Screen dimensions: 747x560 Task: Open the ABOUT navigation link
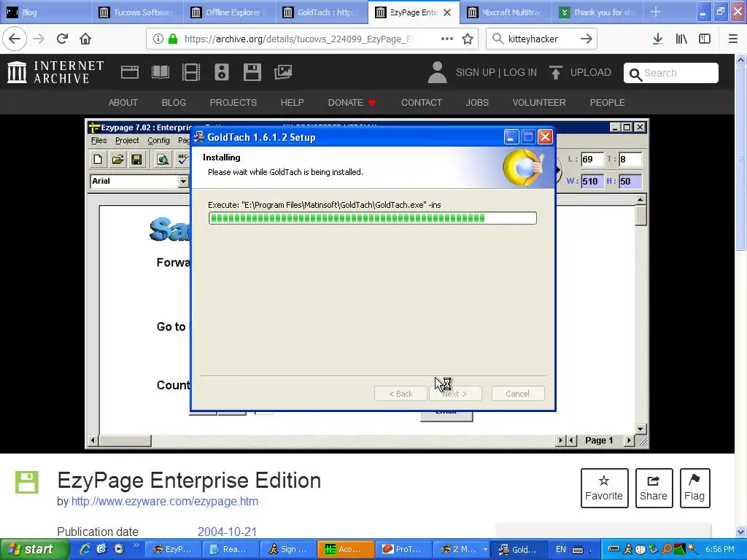pos(123,102)
